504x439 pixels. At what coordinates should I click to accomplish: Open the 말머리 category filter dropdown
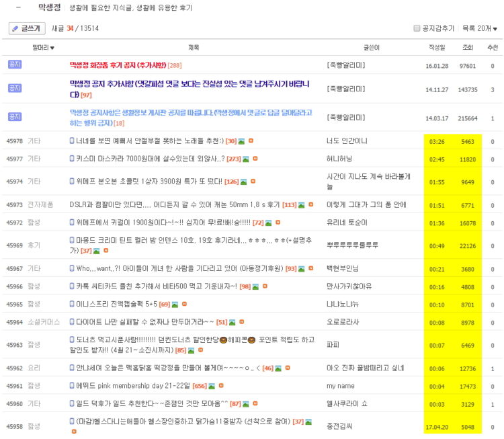tap(44, 48)
